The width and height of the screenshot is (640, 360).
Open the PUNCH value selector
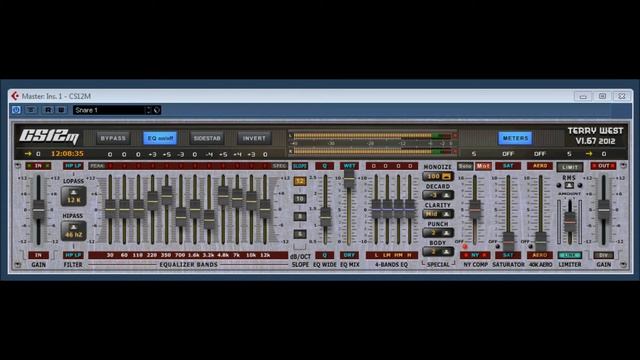tap(438, 233)
